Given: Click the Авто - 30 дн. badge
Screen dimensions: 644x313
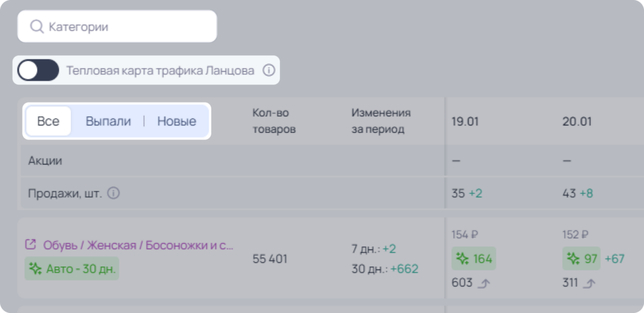Looking at the screenshot, I should (72, 268).
